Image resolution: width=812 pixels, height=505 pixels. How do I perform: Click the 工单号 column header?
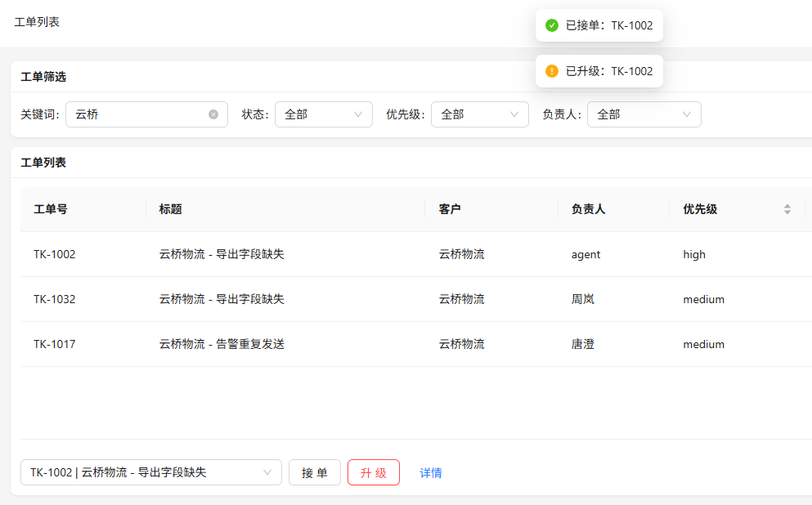(x=51, y=209)
